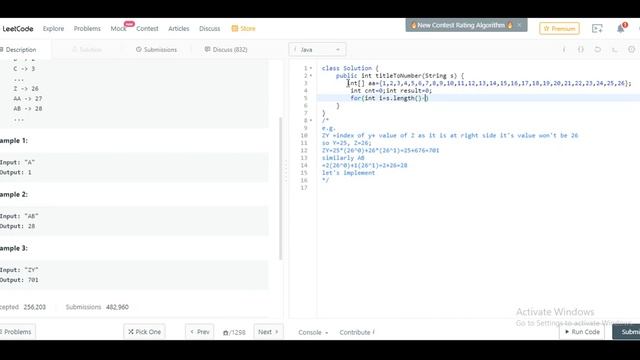
Task: Click the description panel scrollbar
Action: pyautogui.click(x=280, y=188)
